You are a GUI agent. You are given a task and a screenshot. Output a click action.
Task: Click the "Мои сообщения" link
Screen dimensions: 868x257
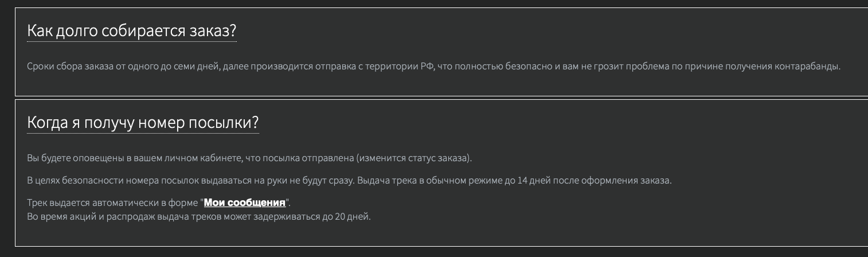click(245, 203)
